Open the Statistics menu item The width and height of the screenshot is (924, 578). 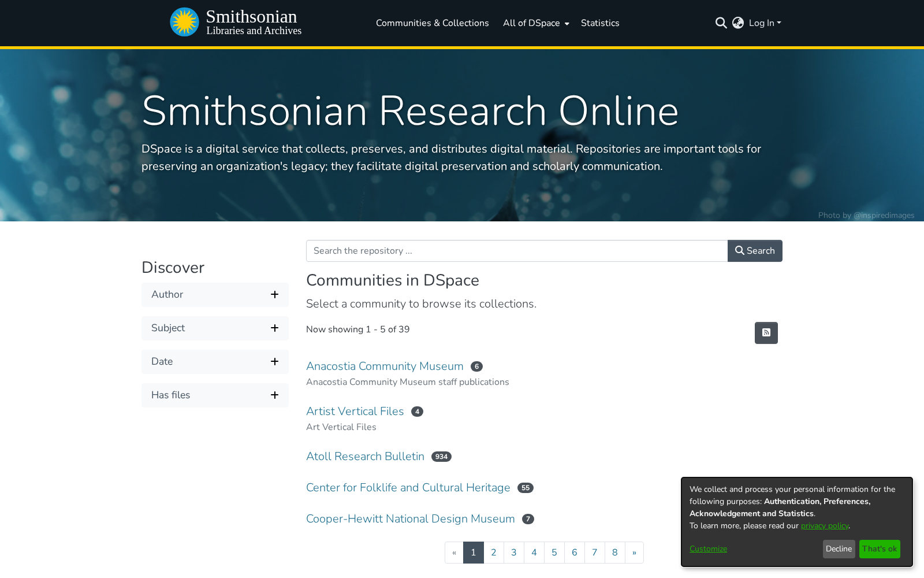[x=600, y=23]
